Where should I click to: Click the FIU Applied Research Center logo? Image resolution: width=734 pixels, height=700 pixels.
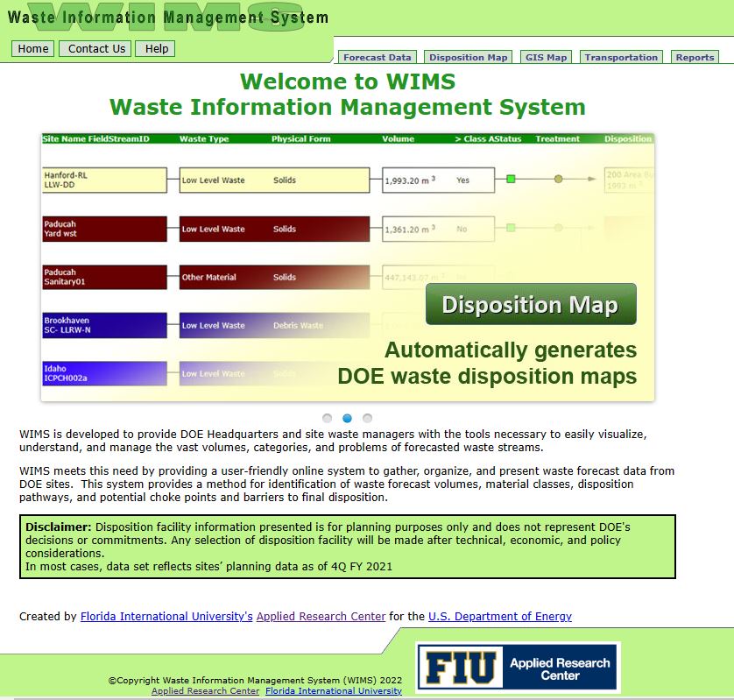click(x=519, y=666)
